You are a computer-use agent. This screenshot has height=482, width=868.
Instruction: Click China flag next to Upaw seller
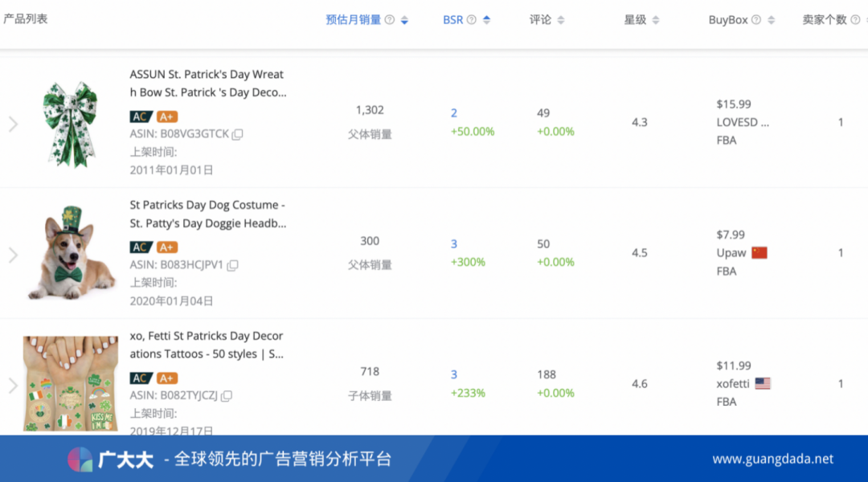(x=759, y=253)
